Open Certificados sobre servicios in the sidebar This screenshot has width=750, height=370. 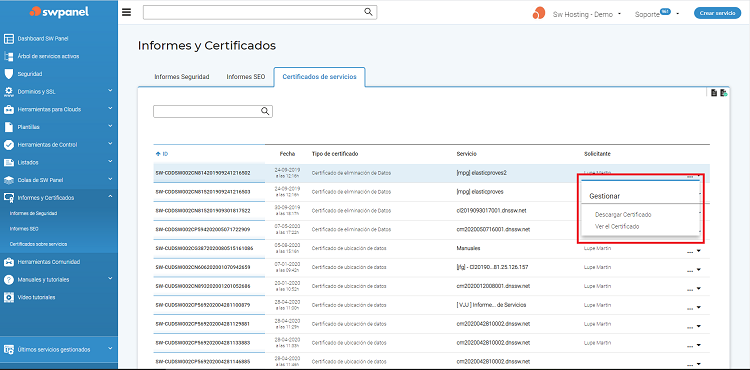pos(38,244)
